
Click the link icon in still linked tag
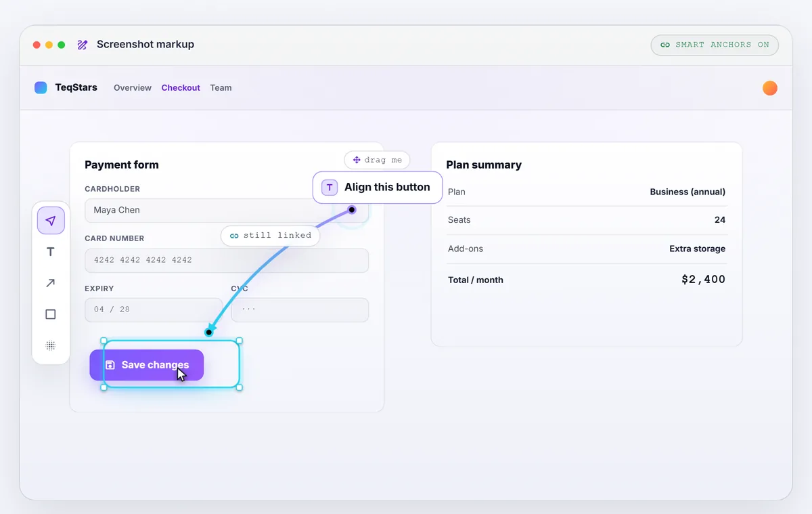[x=234, y=236]
